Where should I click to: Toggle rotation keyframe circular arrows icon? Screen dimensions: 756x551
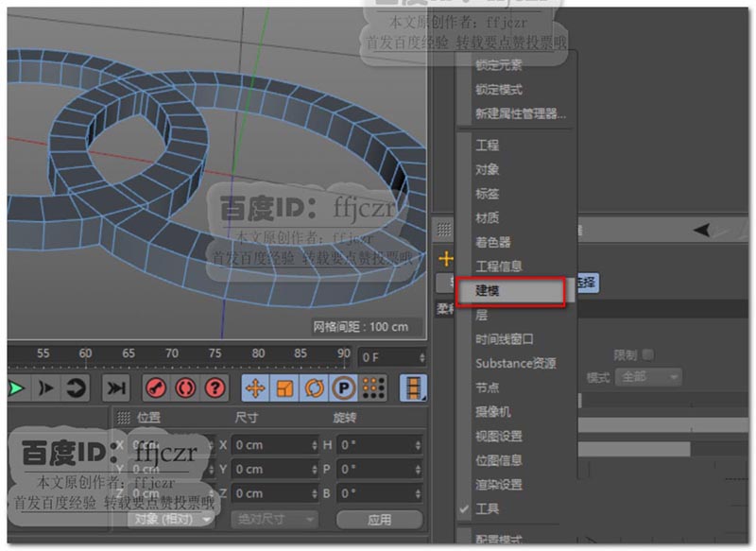point(314,388)
